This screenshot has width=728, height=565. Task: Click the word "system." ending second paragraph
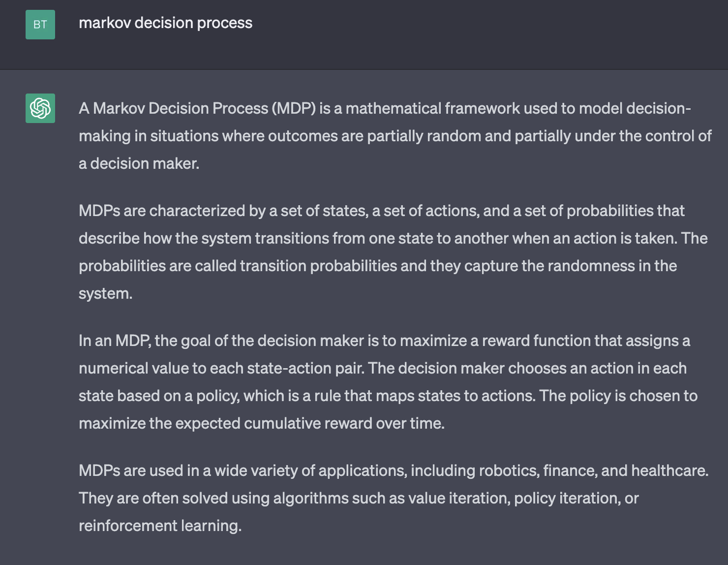coord(106,293)
